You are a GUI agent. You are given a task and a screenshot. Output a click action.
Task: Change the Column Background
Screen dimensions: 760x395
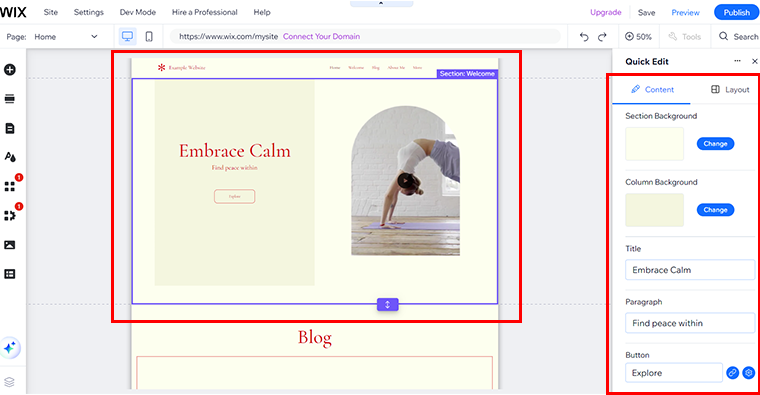click(715, 210)
